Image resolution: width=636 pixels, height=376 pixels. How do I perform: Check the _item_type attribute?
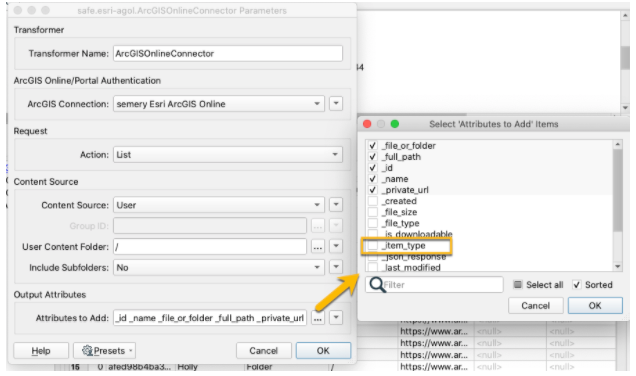tap(372, 245)
